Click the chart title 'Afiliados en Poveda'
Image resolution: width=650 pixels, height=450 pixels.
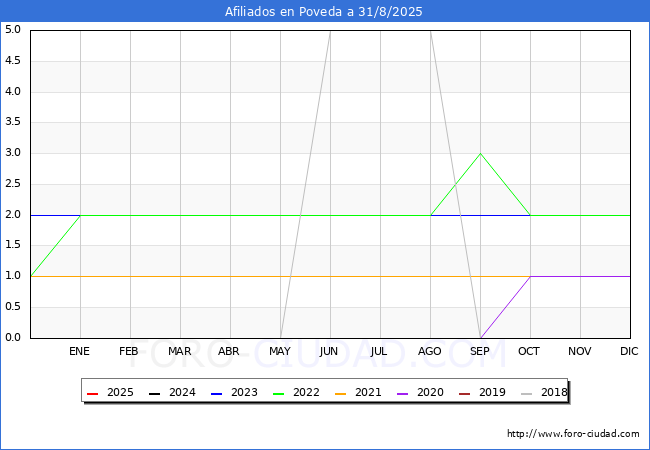(324, 11)
